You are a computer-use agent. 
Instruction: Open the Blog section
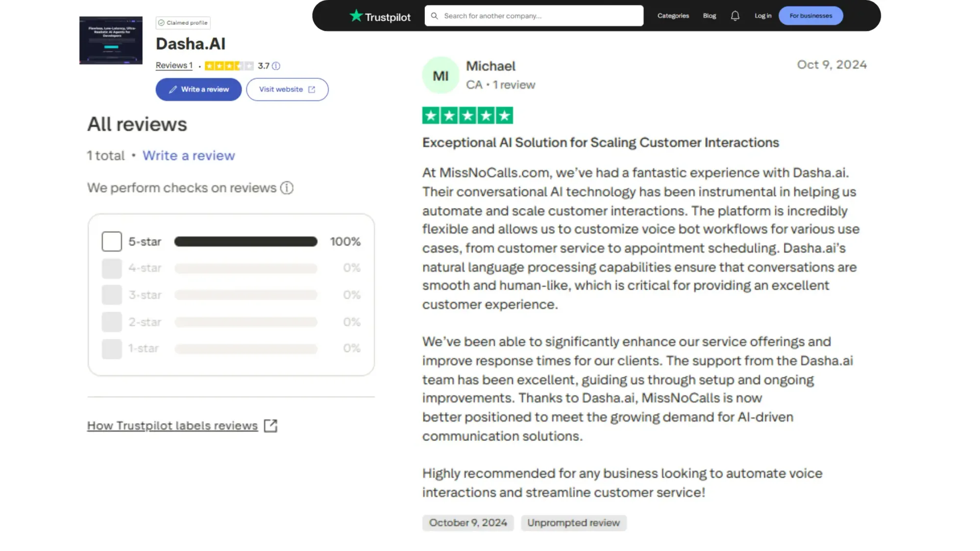tap(709, 15)
